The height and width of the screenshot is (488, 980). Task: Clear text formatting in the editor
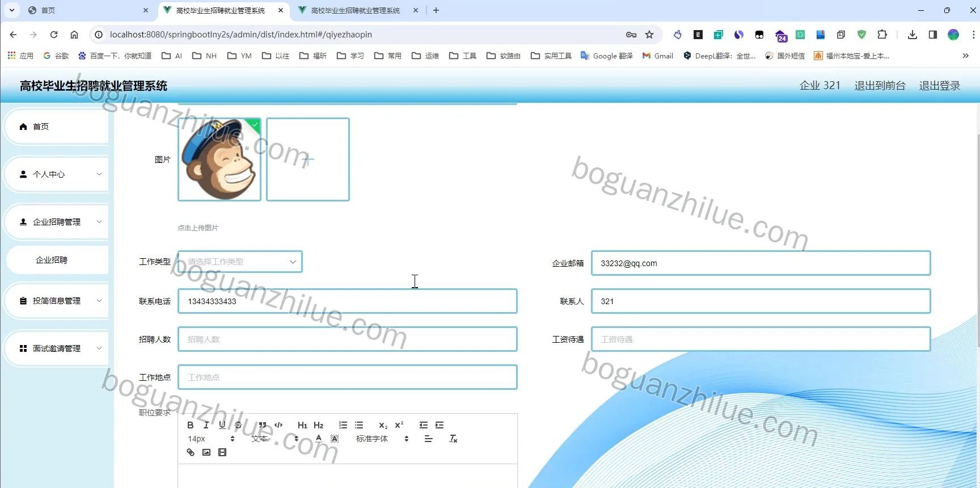[453, 439]
